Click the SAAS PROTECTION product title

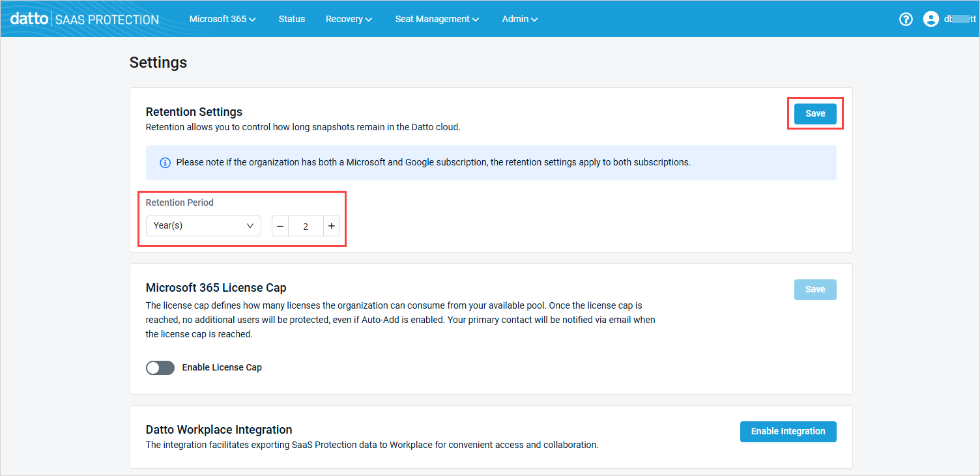click(x=107, y=20)
